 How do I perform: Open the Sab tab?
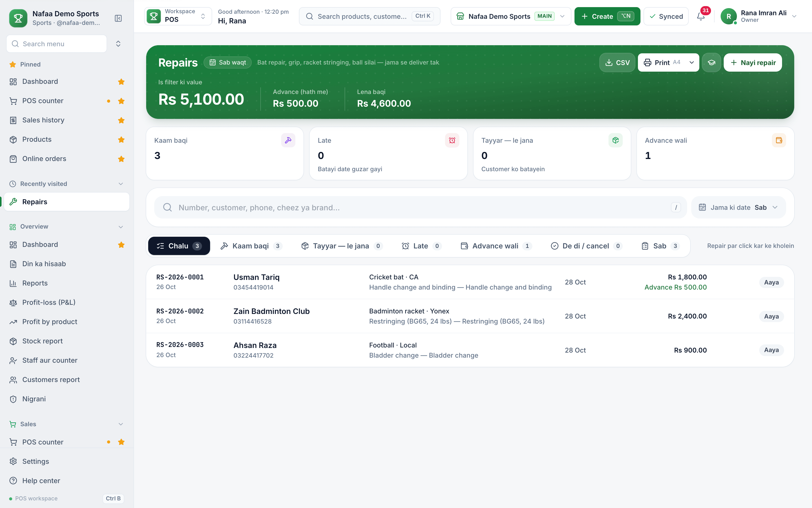click(x=660, y=246)
